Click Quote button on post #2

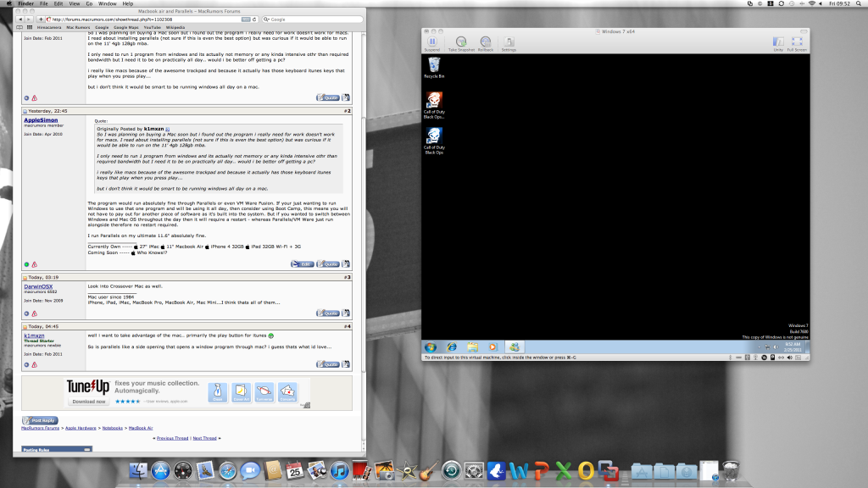click(x=328, y=264)
